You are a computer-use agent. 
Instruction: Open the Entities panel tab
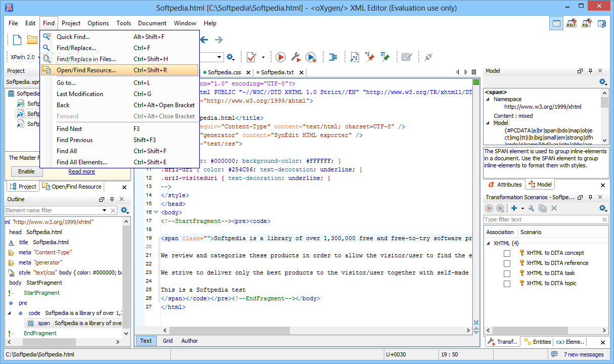point(538,342)
